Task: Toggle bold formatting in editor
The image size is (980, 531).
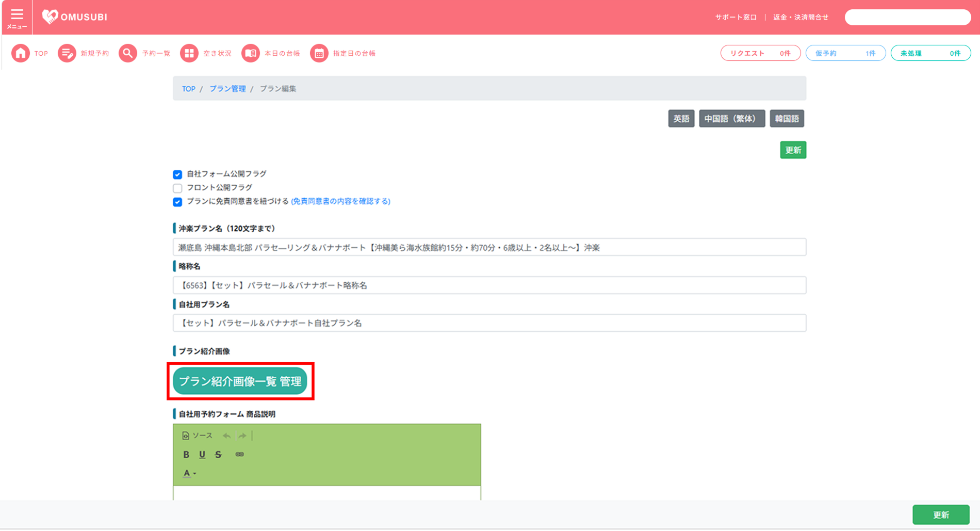Action: click(x=186, y=455)
